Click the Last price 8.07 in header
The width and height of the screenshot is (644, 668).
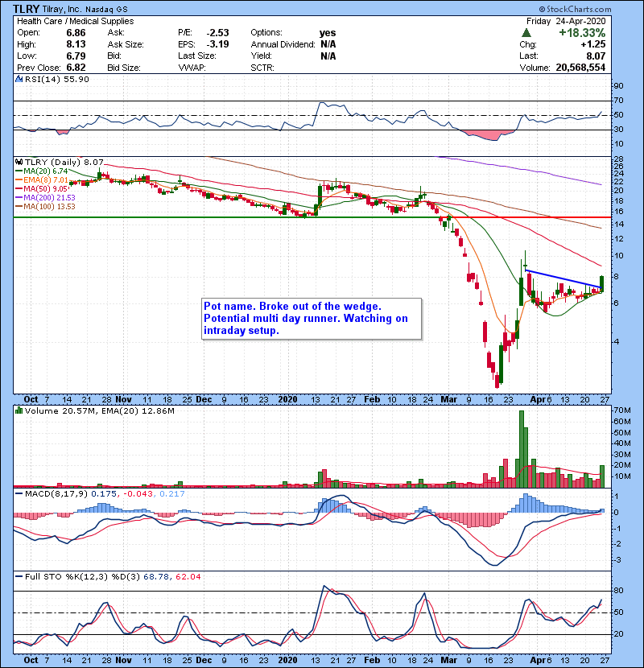[596, 56]
